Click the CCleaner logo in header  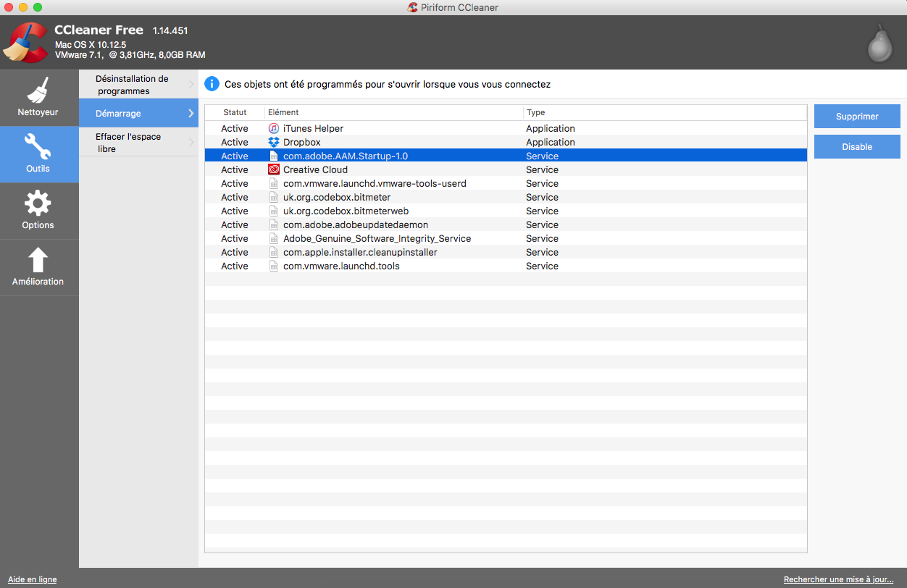click(x=26, y=43)
